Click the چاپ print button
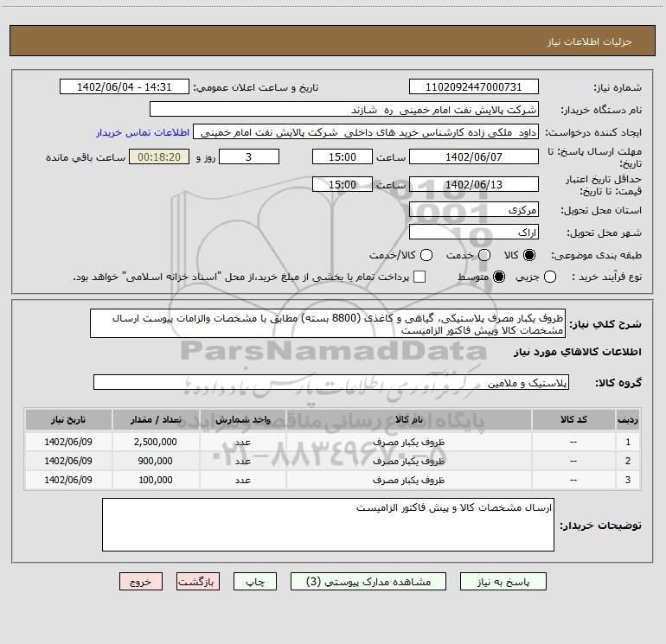 [255, 582]
